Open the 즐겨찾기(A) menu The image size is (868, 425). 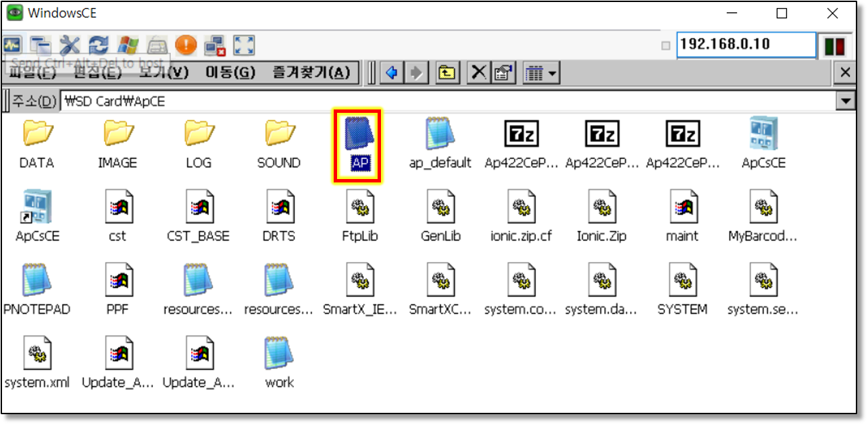click(x=311, y=72)
